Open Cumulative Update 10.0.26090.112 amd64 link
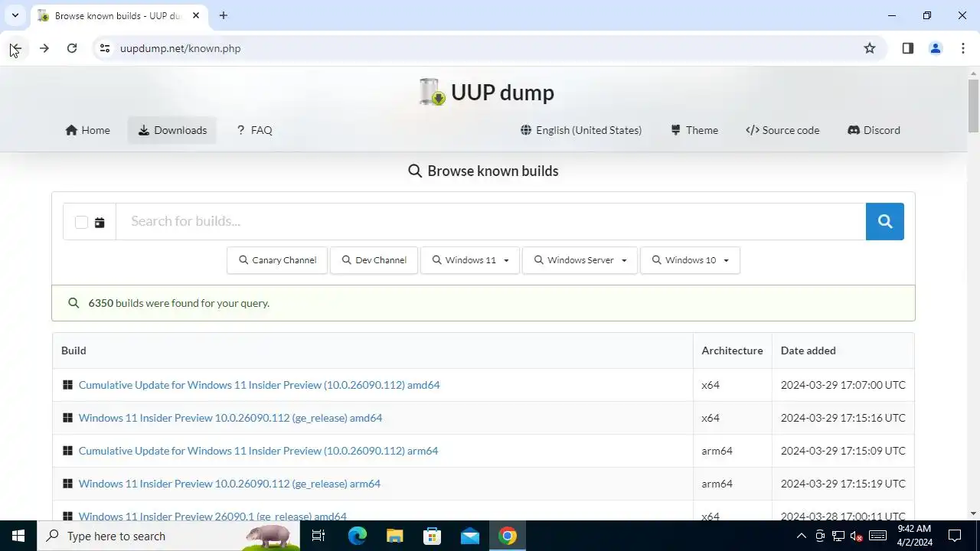 (259, 385)
